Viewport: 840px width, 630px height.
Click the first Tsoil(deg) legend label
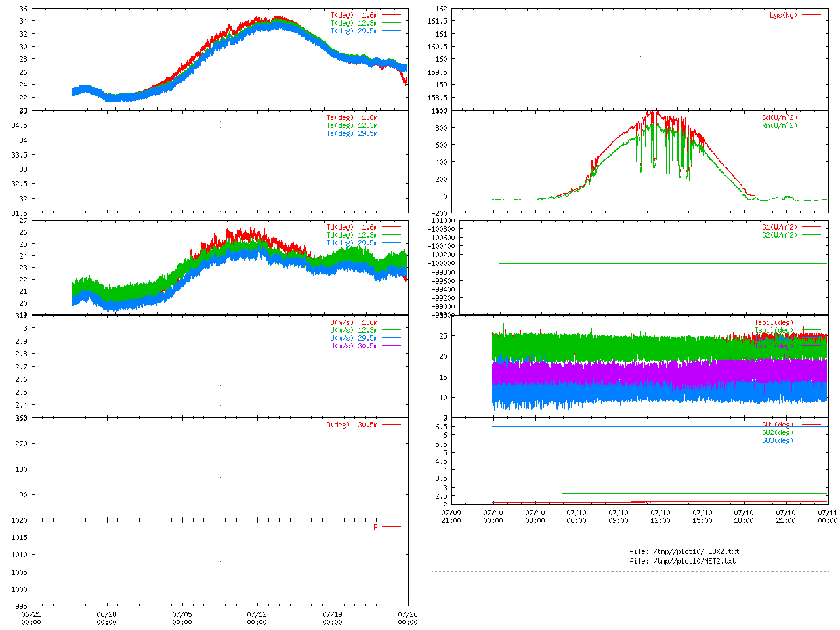tap(774, 322)
